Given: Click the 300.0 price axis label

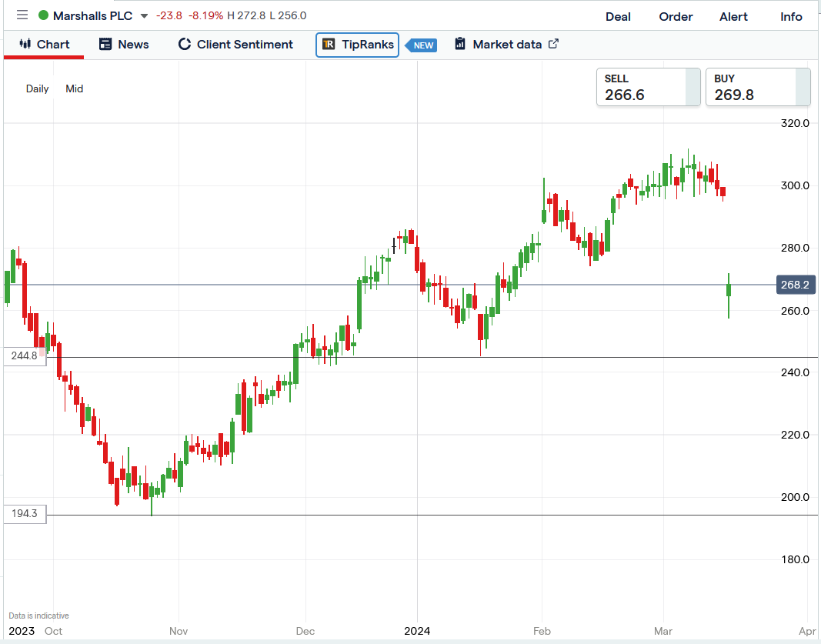Looking at the screenshot, I should [795, 186].
